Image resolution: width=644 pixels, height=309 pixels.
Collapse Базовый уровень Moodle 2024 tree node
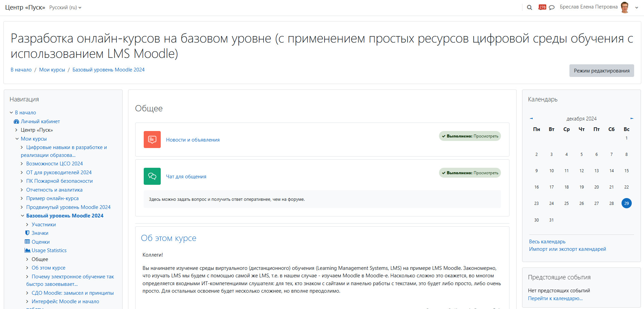point(22,216)
